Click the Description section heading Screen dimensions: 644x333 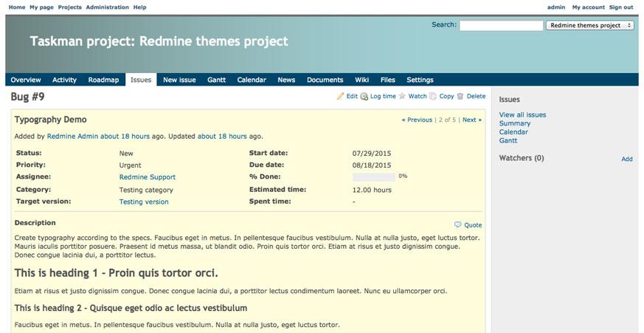click(x=35, y=223)
